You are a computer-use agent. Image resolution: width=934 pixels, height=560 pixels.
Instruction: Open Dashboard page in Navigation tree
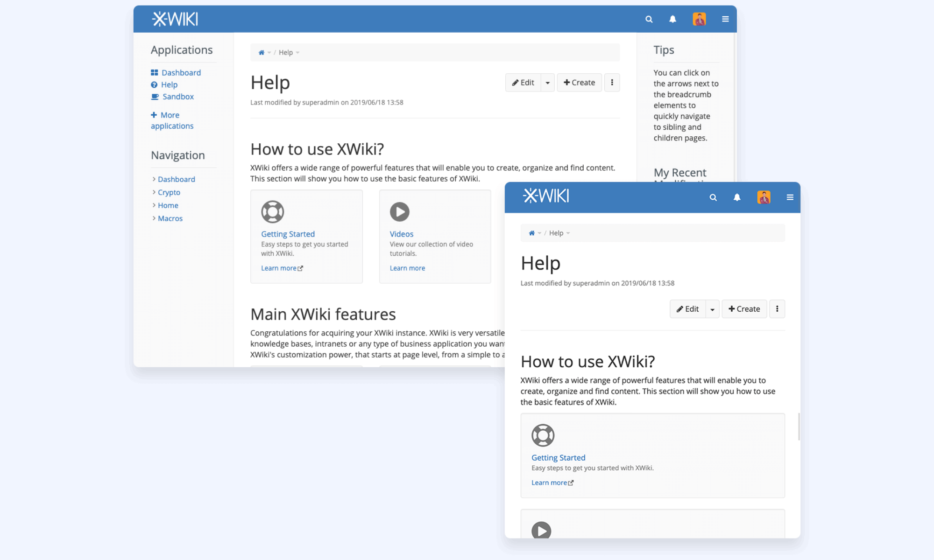pos(177,179)
